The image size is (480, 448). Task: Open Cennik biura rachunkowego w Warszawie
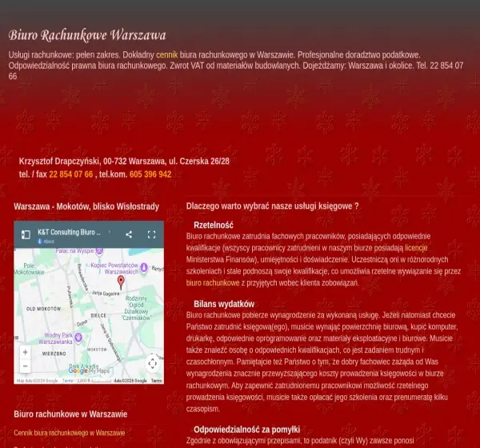(x=70, y=433)
